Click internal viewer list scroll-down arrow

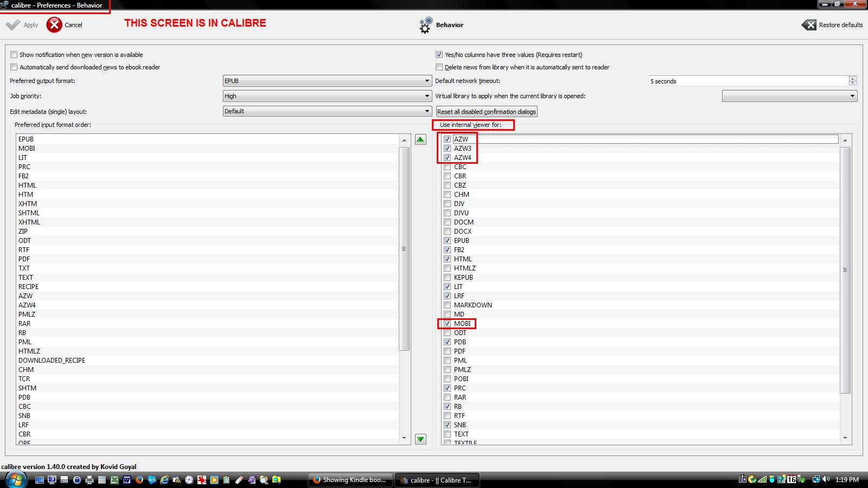point(845,438)
